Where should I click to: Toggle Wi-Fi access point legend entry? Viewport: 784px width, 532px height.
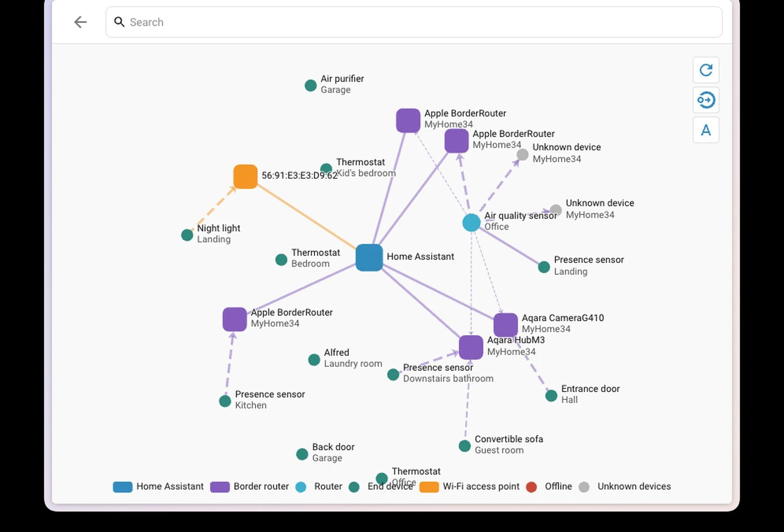pyautogui.click(x=469, y=486)
